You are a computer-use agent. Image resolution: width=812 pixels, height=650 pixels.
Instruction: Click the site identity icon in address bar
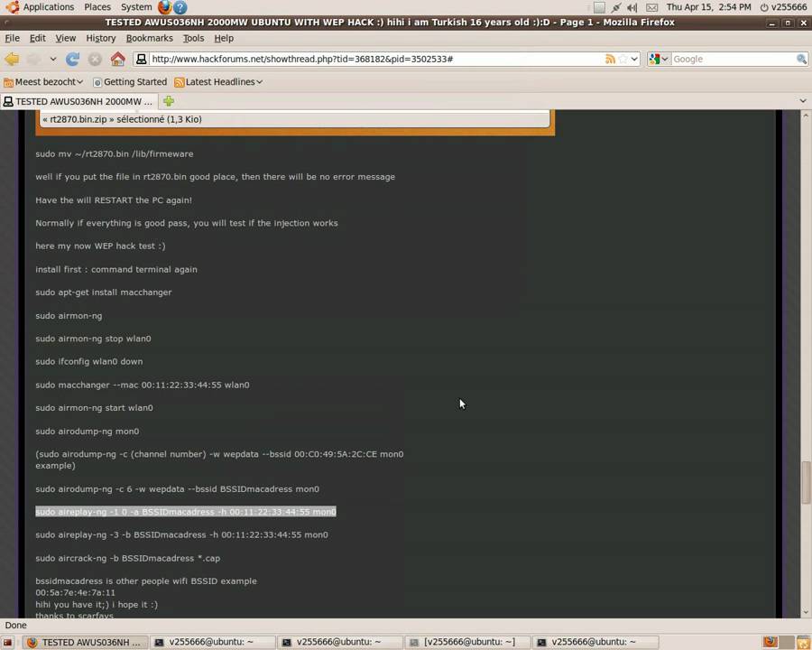pos(141,59)
